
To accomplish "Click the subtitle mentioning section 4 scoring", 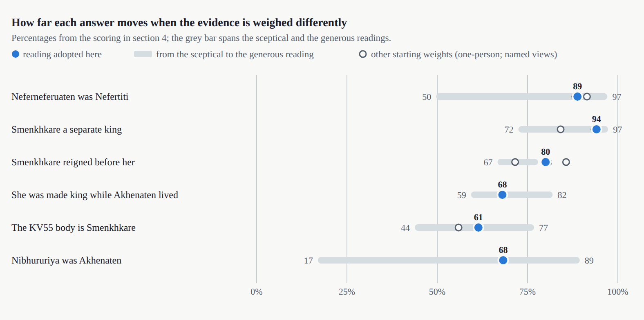I will coord(201,38).
